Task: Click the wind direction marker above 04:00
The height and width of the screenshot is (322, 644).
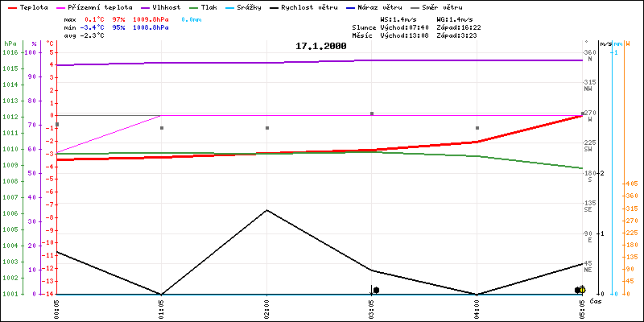Action: click(x=477, y=128)
